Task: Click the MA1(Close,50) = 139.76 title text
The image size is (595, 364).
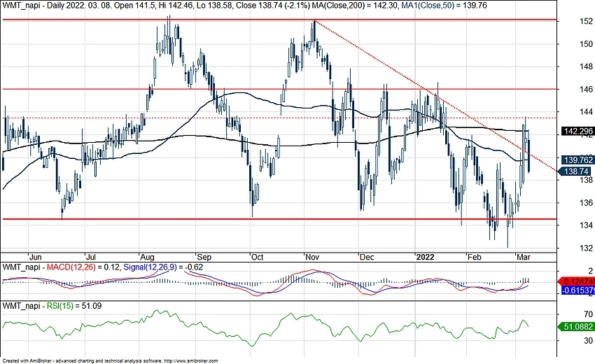Action: click(x=444, y=6)
